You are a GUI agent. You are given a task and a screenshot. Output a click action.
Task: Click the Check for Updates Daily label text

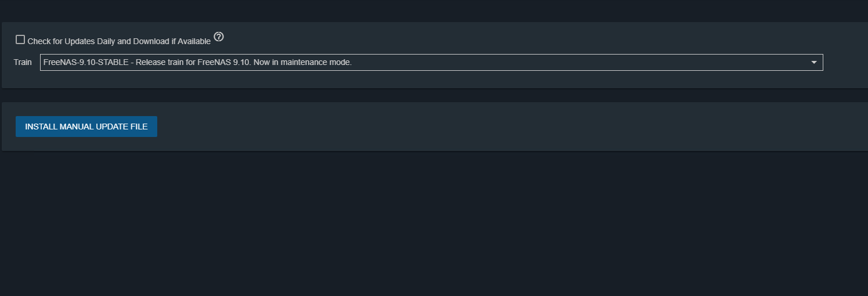coord(119,41)
